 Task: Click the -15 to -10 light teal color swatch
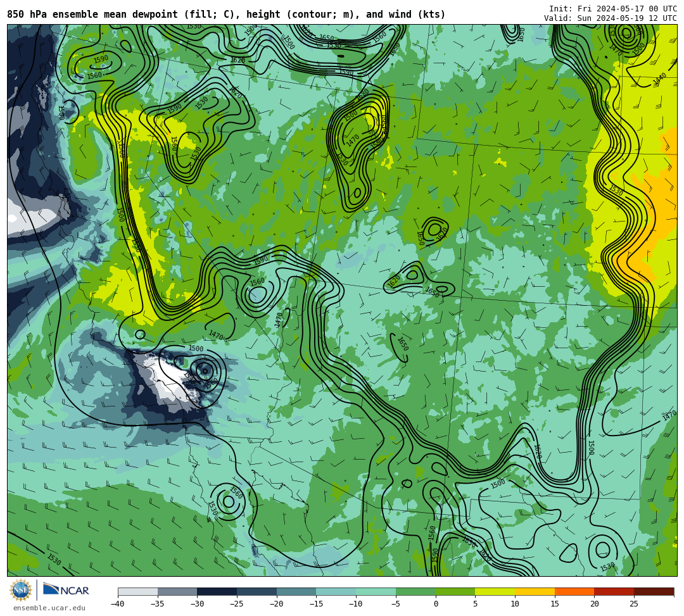[x=336, y=591]
